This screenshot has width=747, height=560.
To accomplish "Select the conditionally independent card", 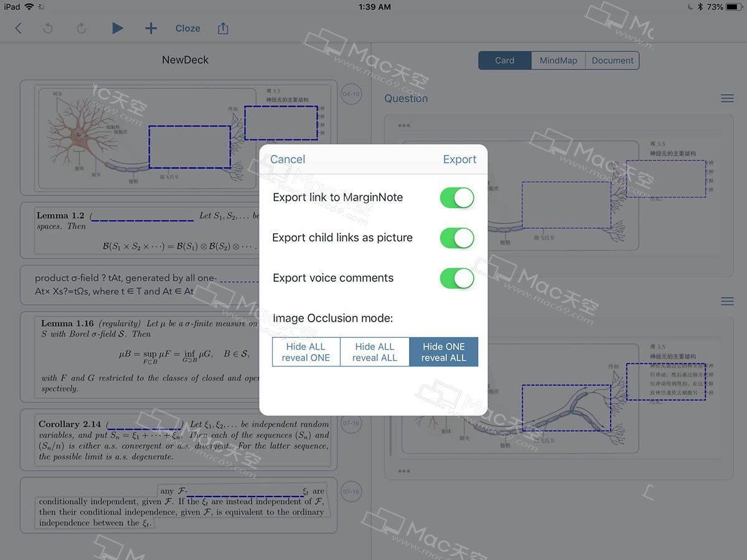I will 178,505.
